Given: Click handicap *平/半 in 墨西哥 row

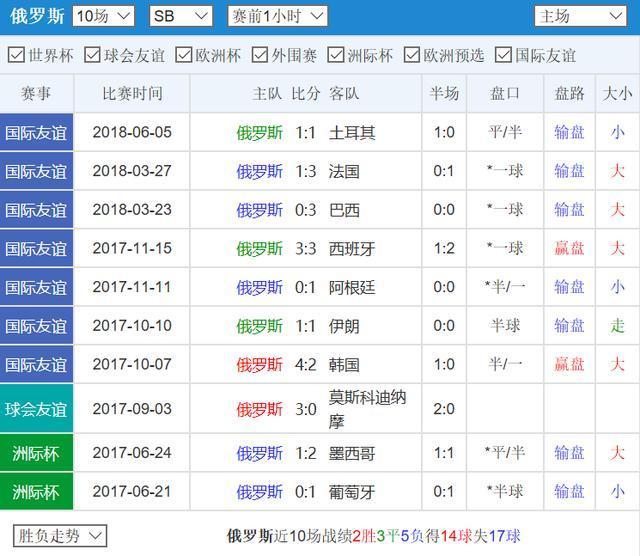Looking at the screenshot, I should coord(505,453).
